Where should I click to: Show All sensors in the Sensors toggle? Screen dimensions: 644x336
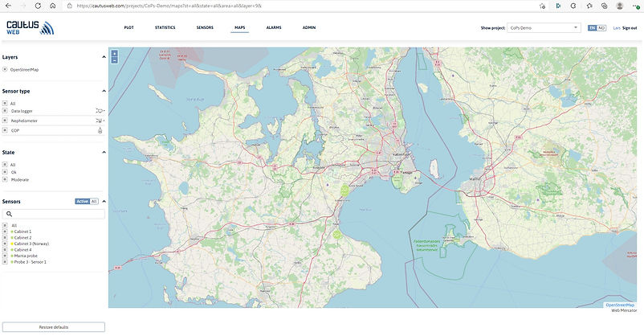point(94,201)
